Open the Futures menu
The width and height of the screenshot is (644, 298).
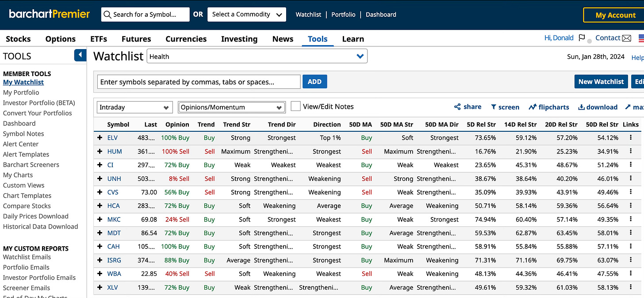(x=136, y=39)
